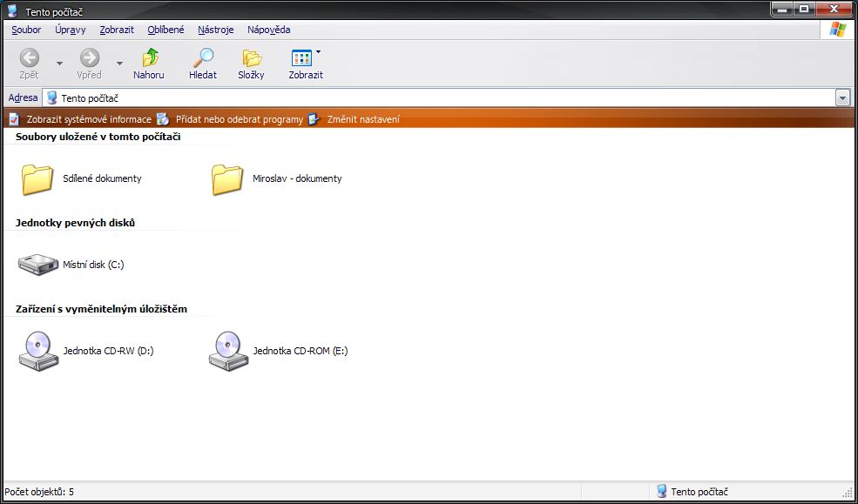Open the Úpravy menu
Image resolution: width=858 pixels, height=504 pixels.
tap(70, 30)
